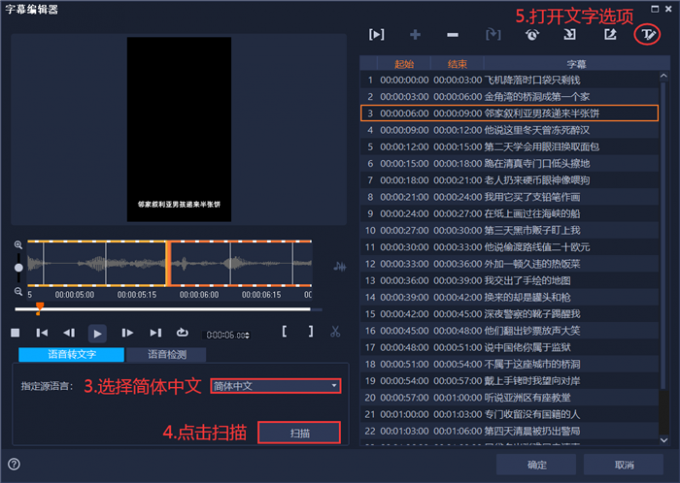Click the 结束 column header
The image size is (680, 483).
coord(457,64)
